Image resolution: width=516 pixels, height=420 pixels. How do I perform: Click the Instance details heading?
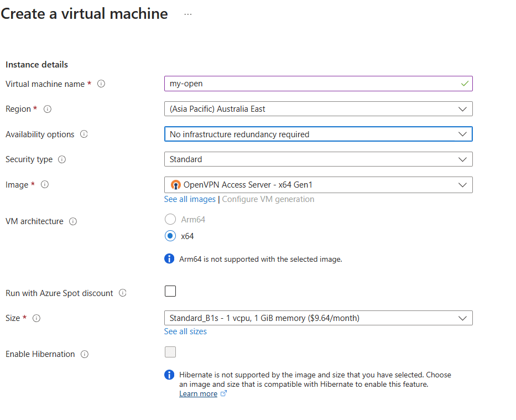[37, 65]
